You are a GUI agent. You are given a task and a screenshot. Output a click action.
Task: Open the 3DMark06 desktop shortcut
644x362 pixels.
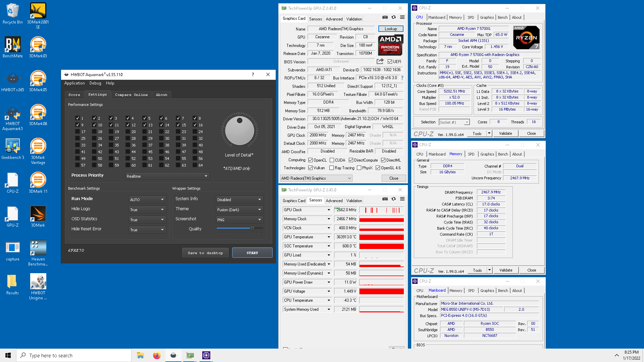click(38, 115)
